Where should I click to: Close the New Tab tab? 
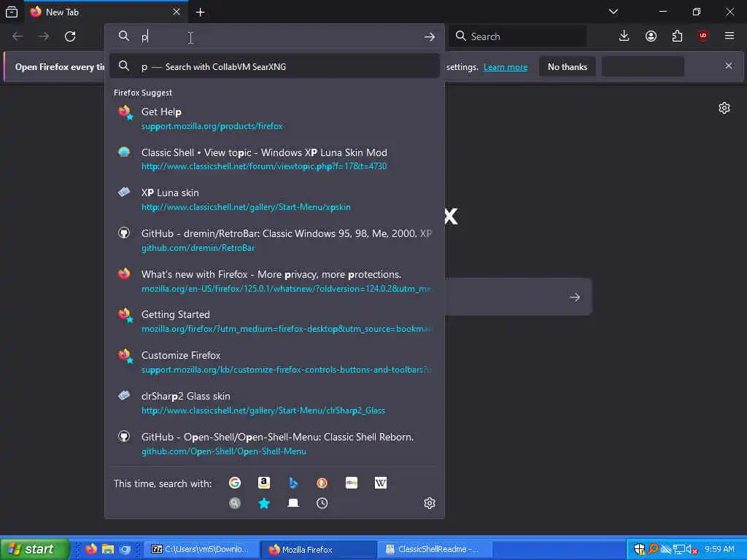point(177,12)
